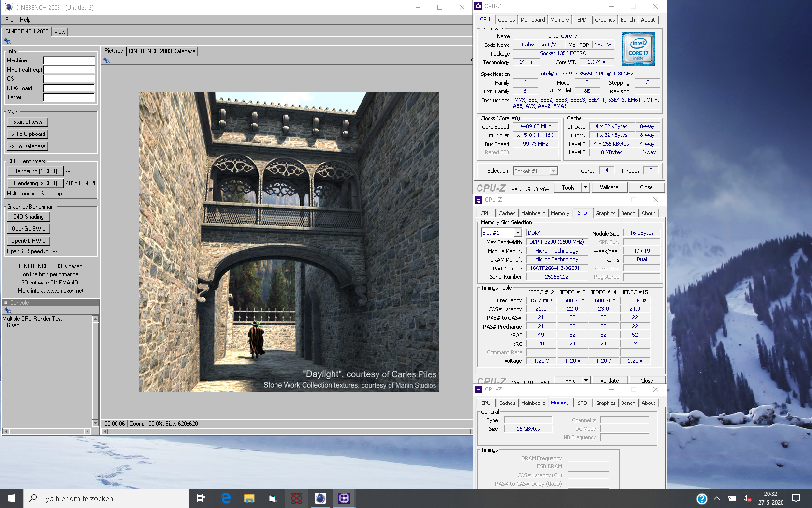Open the notification center icon
Image resolution: width=812 pixels, height=508 pixels.
coord(796,498)
